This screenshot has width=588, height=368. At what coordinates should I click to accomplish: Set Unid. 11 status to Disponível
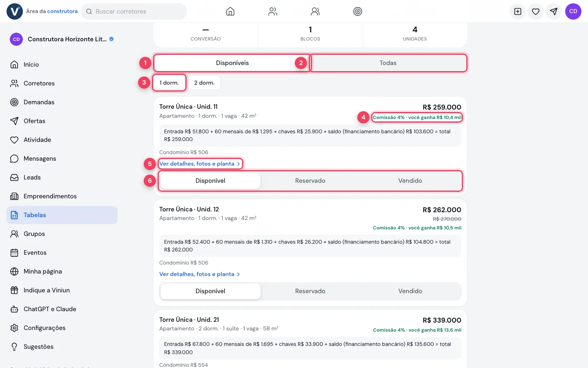pyautogui.click(x=210, y=181)
